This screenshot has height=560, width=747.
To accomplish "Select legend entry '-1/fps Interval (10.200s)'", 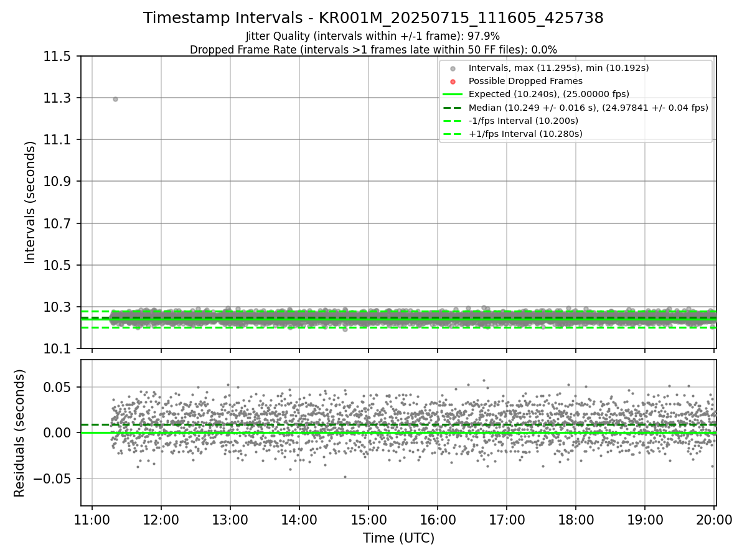I will click(x=524, y=121).
